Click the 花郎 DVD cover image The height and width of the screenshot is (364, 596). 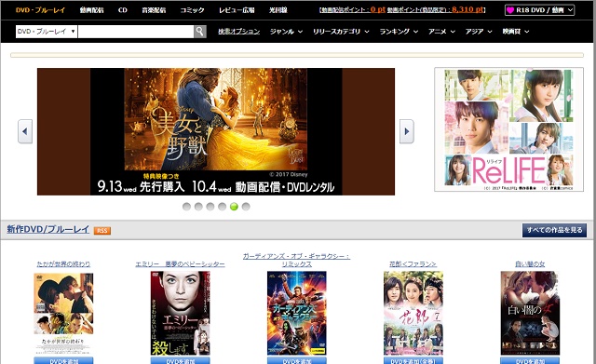pos(413,314)
